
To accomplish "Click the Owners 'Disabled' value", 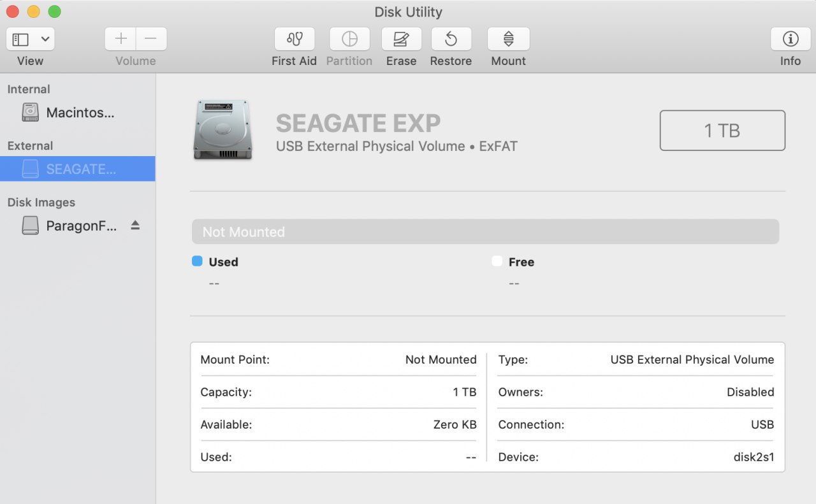I will (x=750, y=392).
